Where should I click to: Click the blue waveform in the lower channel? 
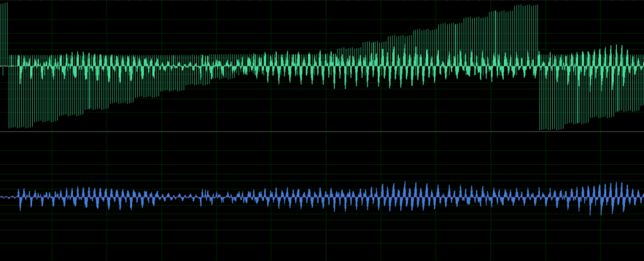(x=314, y=196)
